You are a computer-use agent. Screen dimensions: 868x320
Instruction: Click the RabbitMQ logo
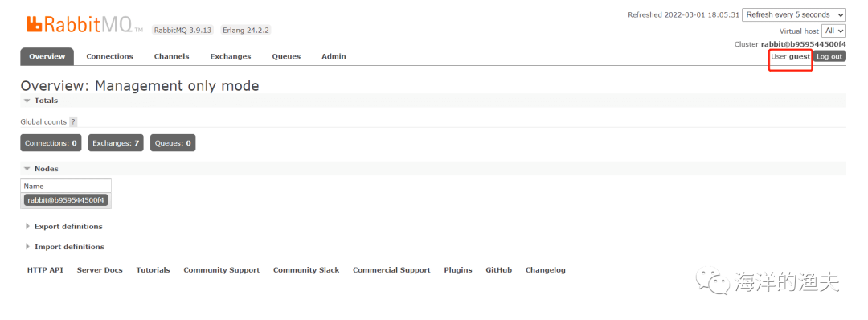click(x=84, y=25)
